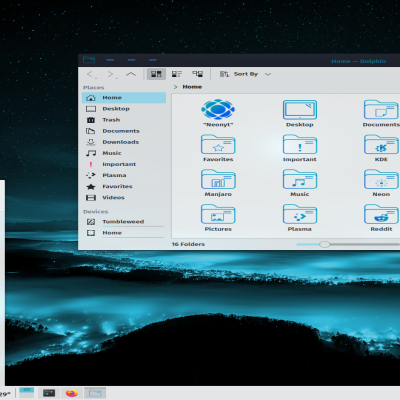This screenshot has width=400, height=400.
Task: Open Trash from the Places panel
Action: click(124, 120)
